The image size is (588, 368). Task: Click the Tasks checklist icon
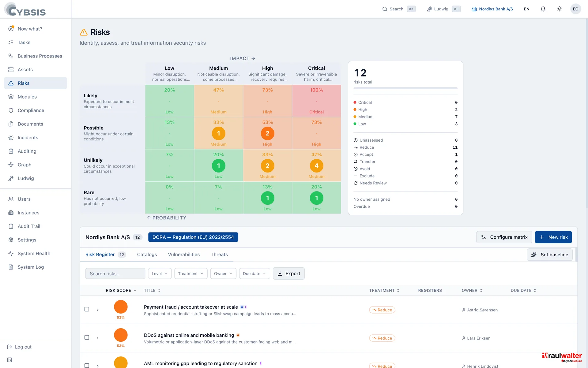coord(11,42)
